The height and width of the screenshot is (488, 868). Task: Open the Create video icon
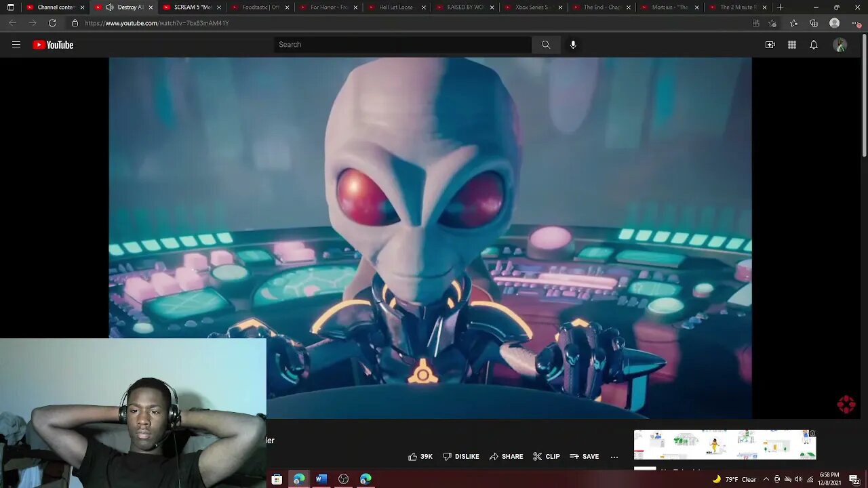pos(770,45)
